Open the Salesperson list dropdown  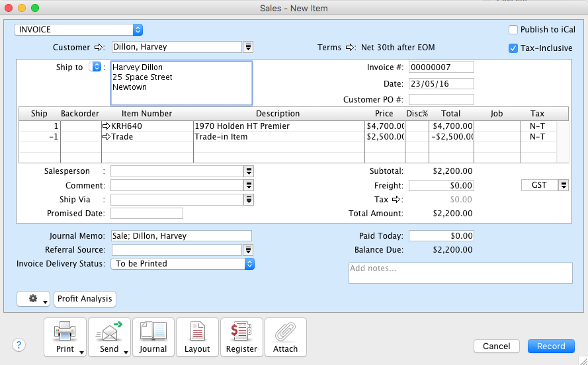pyautogui.click(x=249, y=171)
